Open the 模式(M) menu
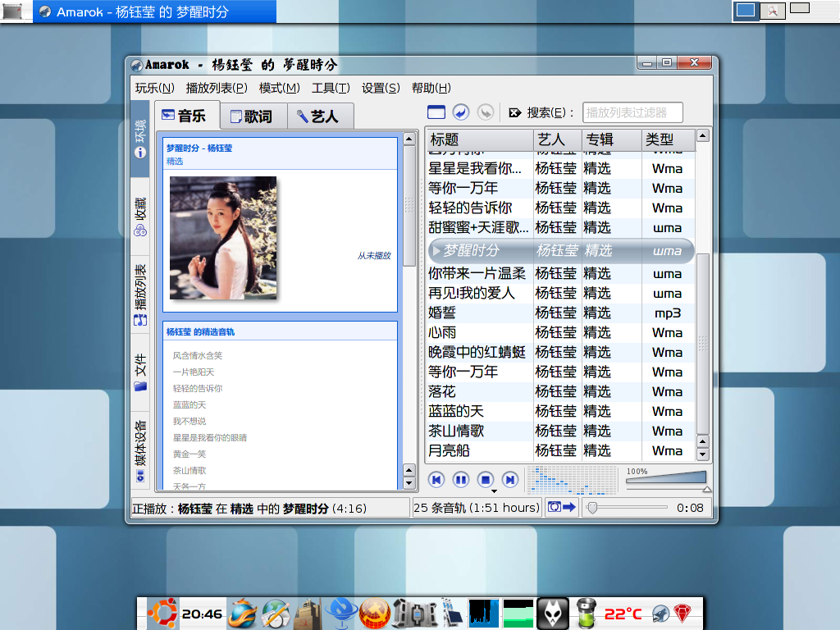 (x=279, y=88)
